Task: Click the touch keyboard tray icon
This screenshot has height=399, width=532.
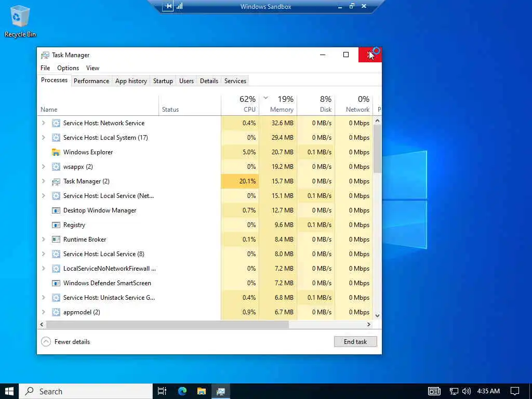Action: [x=434, y=391]
